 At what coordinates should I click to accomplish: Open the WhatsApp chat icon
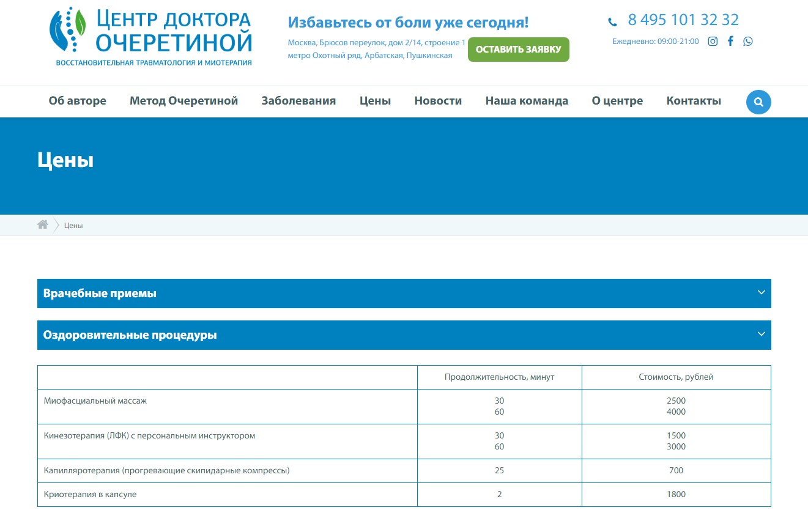[748, 42]
